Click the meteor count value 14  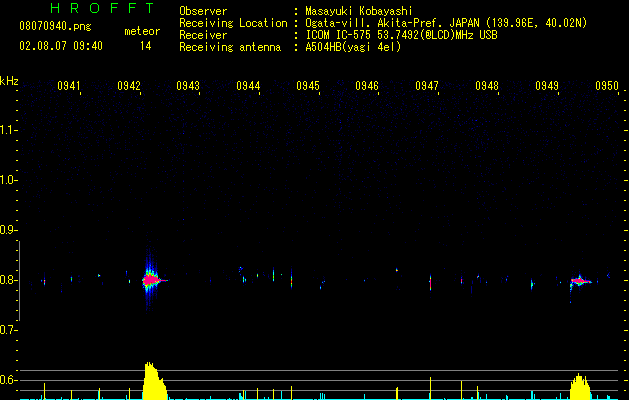click(x=146, y=46)
